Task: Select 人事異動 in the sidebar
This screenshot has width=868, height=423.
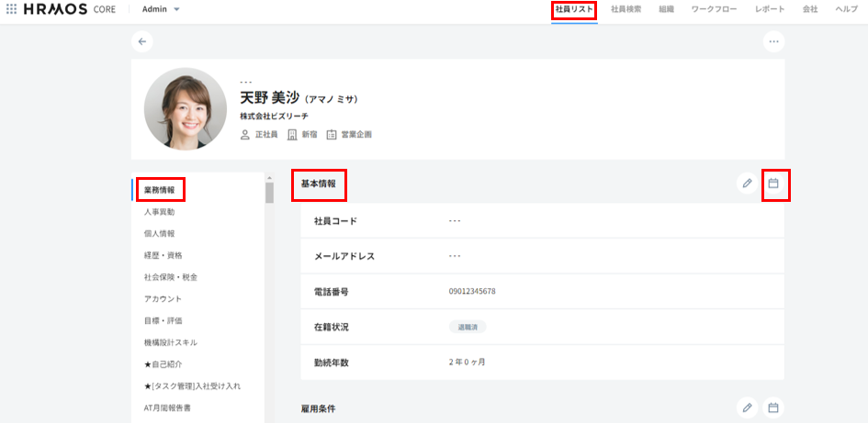Action: coord(159,212)
